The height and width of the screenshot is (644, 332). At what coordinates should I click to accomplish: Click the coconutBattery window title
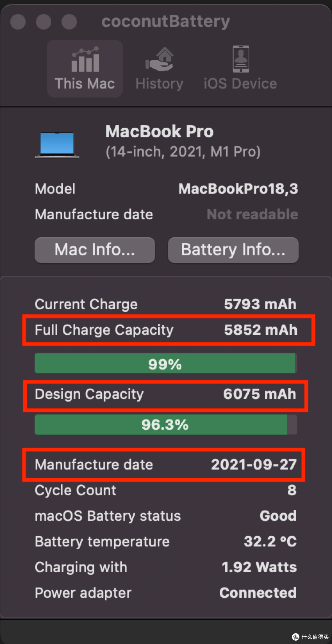166,22
